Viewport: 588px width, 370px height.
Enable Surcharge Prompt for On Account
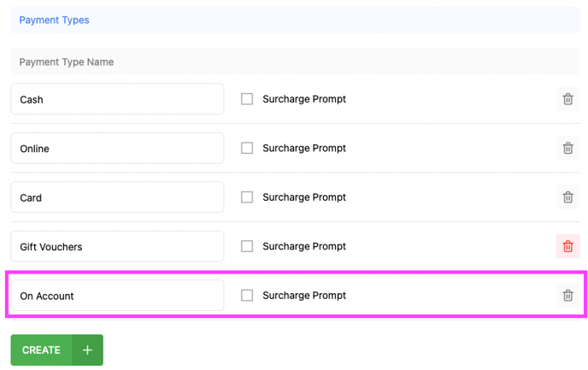(247, 296)
